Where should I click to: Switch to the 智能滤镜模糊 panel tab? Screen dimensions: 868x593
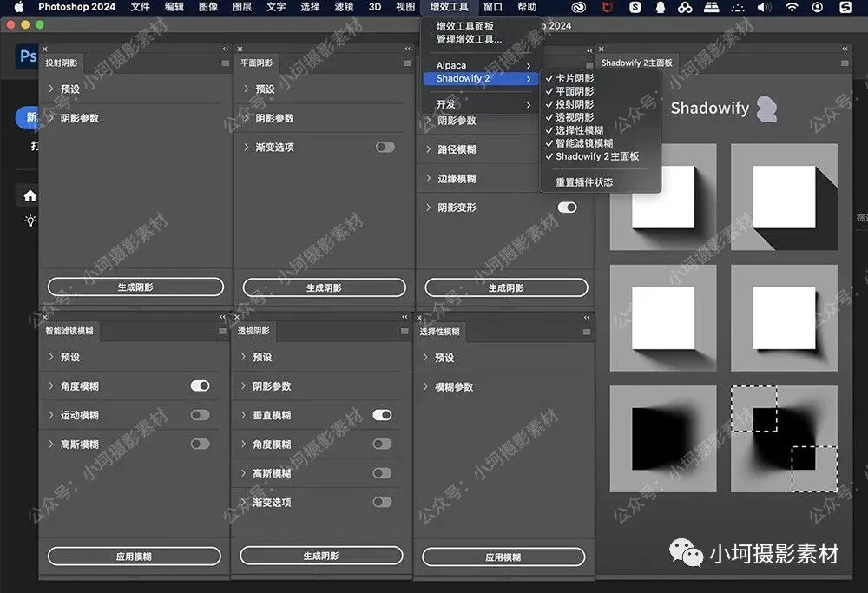click(69, 331)
